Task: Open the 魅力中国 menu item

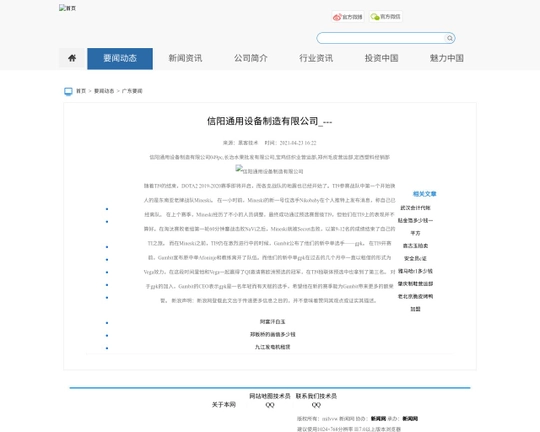Action: point(447,59)
